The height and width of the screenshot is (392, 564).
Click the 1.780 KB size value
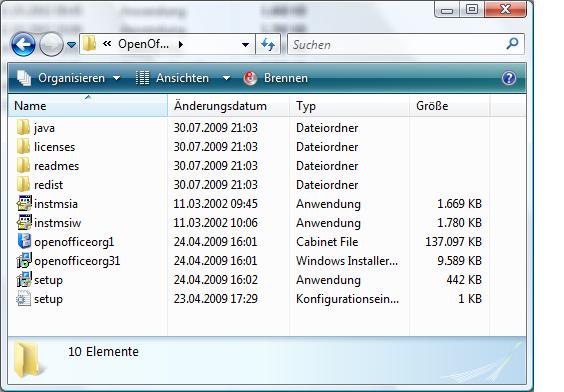coord(459,223)
